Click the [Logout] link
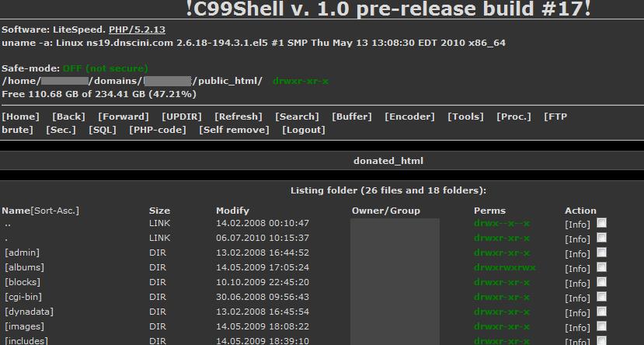Screen dimensions: 644x345 (303, 130)
